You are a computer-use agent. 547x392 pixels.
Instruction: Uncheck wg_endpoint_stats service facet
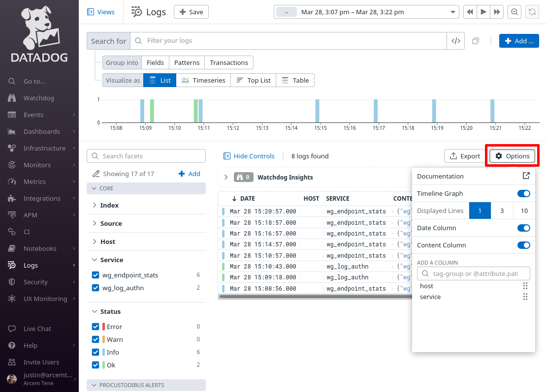(96, 275)
